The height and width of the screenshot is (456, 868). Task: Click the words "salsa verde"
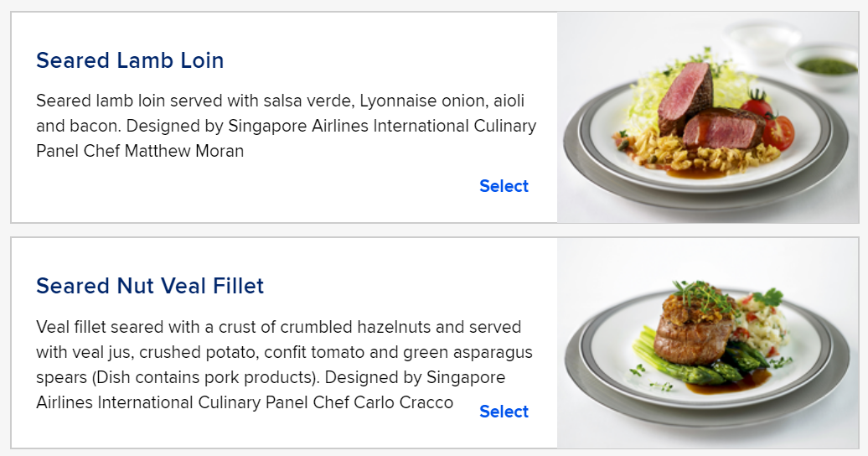pos(308,101)
